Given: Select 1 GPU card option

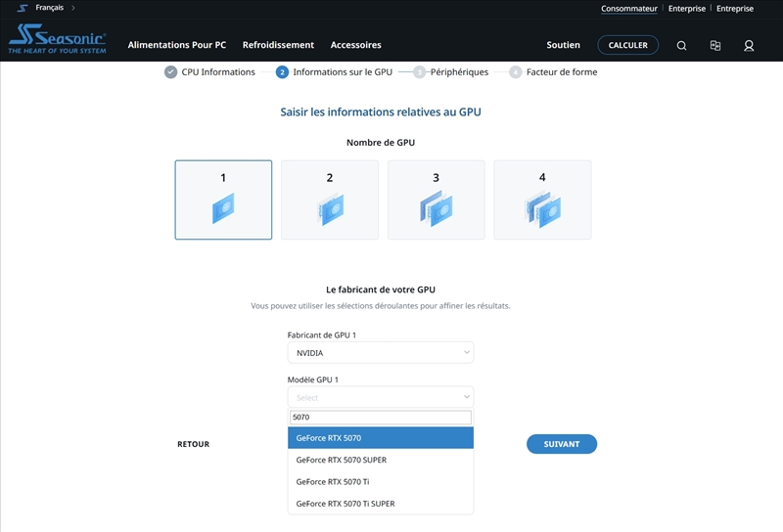Looking at the screenshot, I should click(x=223, y=199).
